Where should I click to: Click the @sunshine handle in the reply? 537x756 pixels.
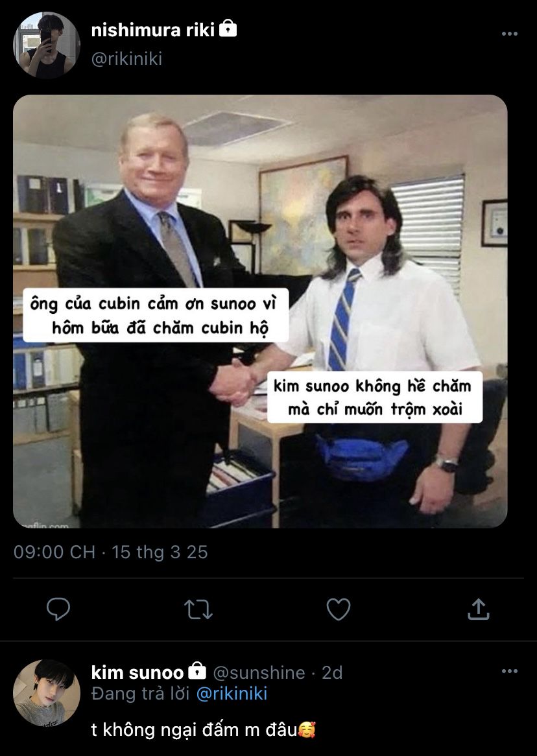[x=259, y=672]
